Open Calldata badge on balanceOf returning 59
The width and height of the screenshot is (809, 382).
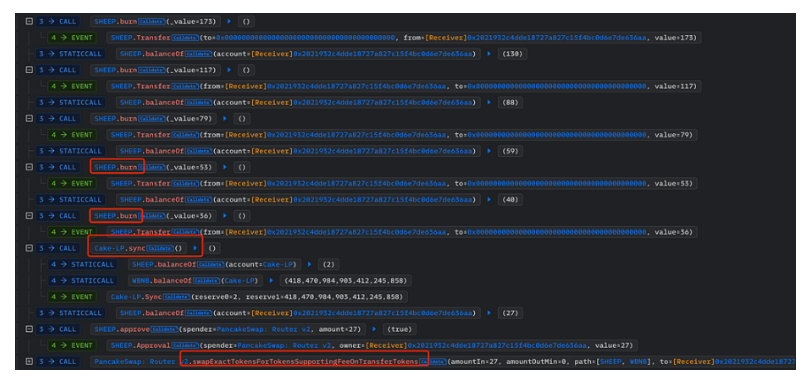coord(198,151)
